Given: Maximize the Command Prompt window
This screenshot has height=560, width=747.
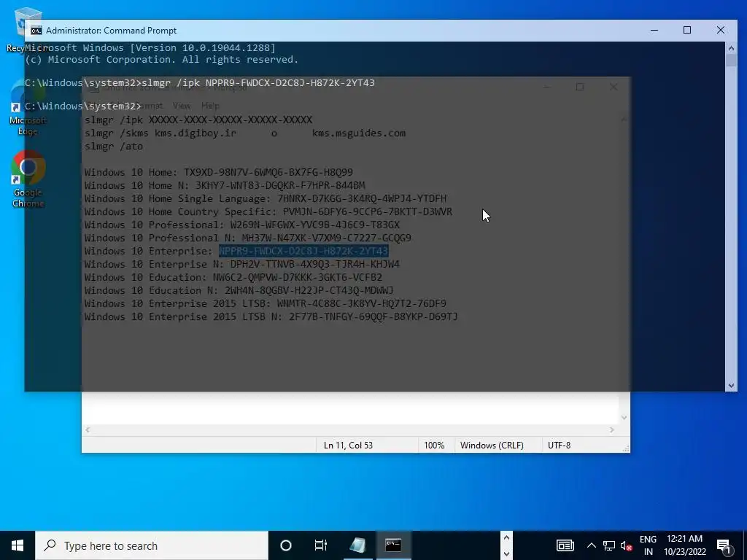Looking at the screenshot, I should click(x=687, y=30).
